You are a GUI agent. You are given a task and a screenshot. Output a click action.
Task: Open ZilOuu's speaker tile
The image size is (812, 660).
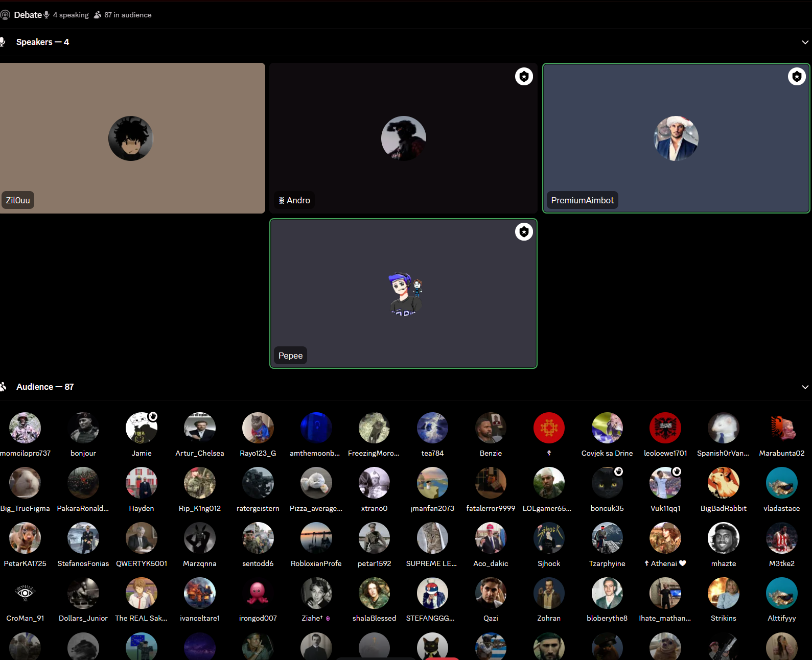pos(132,138)
